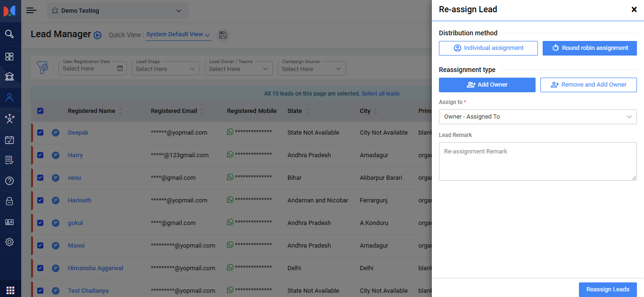Choose Individual assignment distribution method
644x297 pixels.
(x=488, y=48)
